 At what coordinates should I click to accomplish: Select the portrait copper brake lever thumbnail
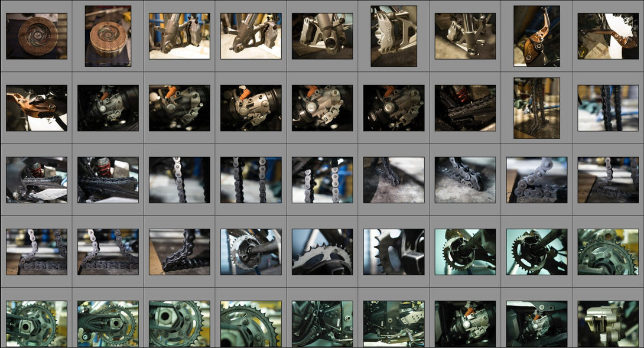point(536,36)
